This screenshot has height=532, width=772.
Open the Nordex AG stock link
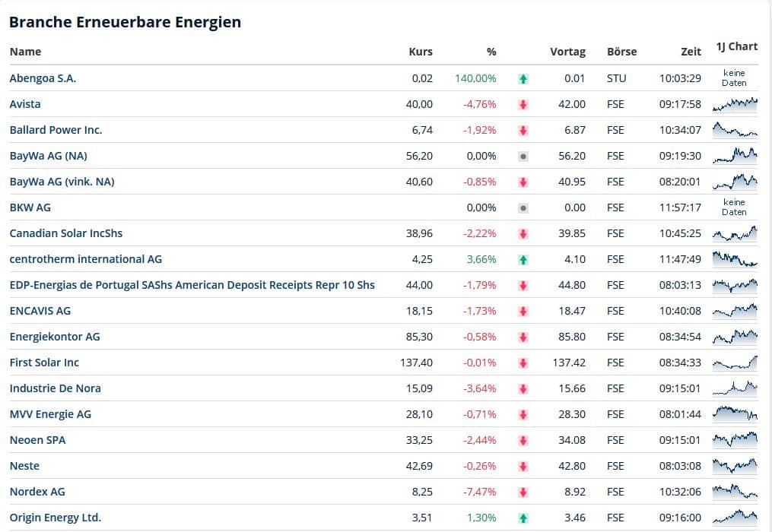(x=37, y=492)
